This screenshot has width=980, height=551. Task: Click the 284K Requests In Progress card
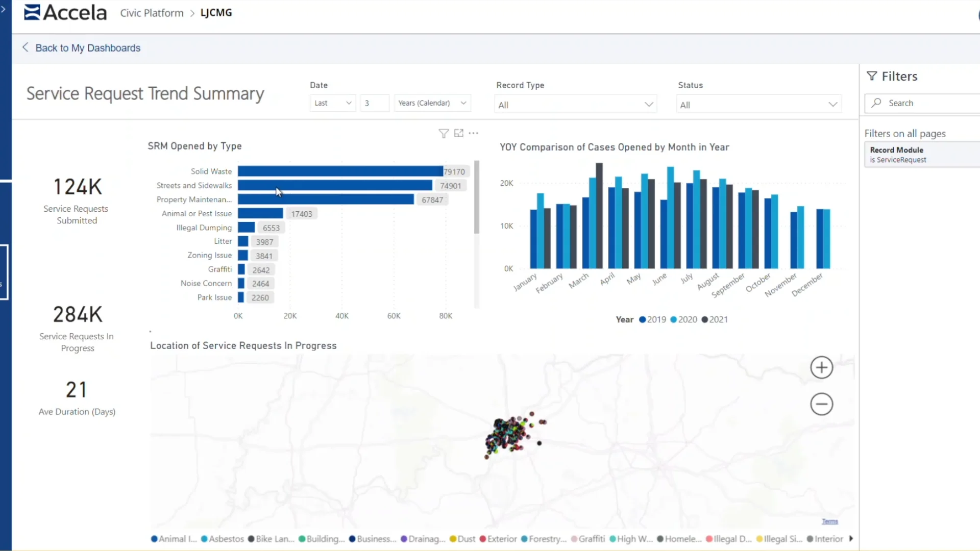[77, 328]
